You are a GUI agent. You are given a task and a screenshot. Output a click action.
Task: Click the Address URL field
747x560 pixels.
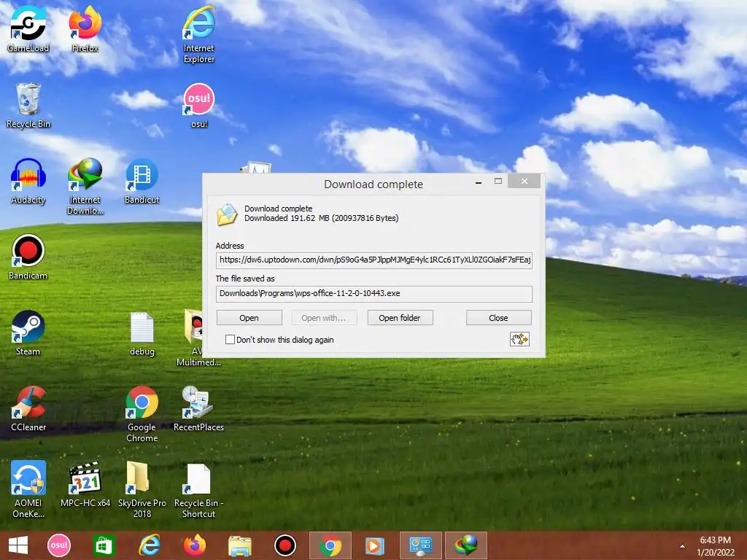374,260
